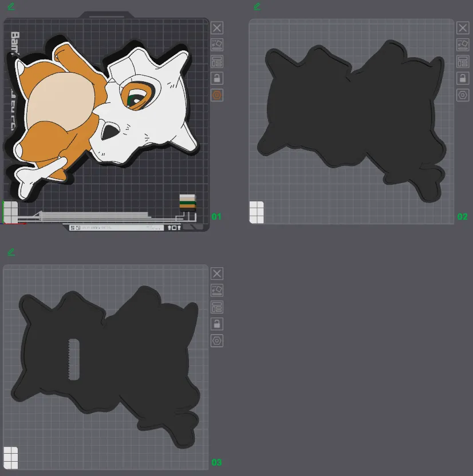Auto-orient objects on plate 01
The height and width of the screenshot is (476, 473).
click(x=217, y=45)
